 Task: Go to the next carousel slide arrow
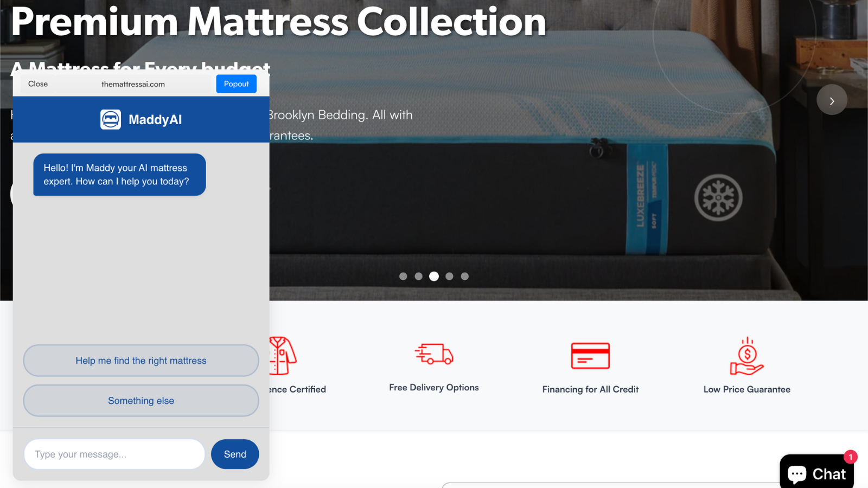coord(832,100)
